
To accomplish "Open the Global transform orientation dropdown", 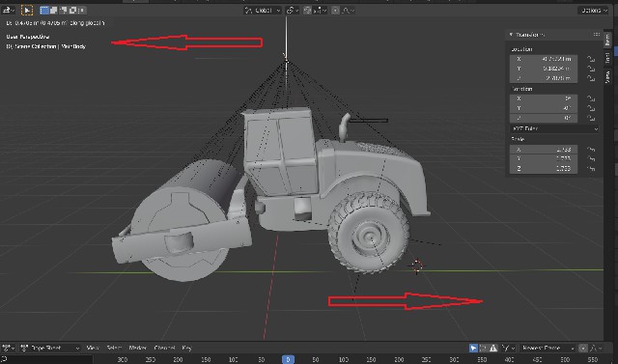I will click(x=262, y=11).
